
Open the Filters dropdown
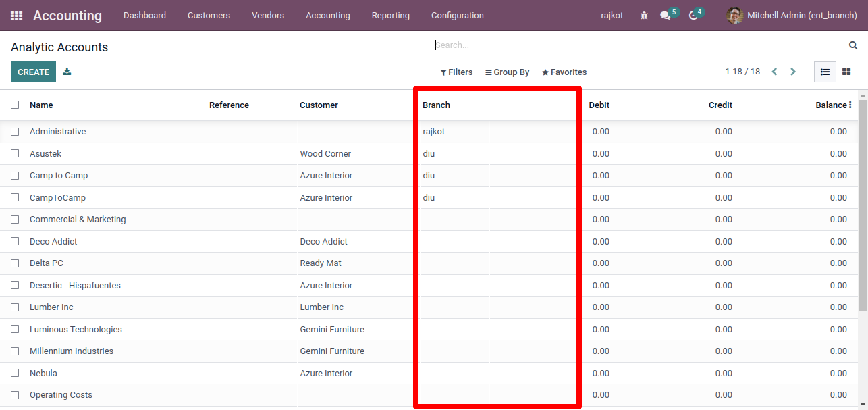point(456,72)
